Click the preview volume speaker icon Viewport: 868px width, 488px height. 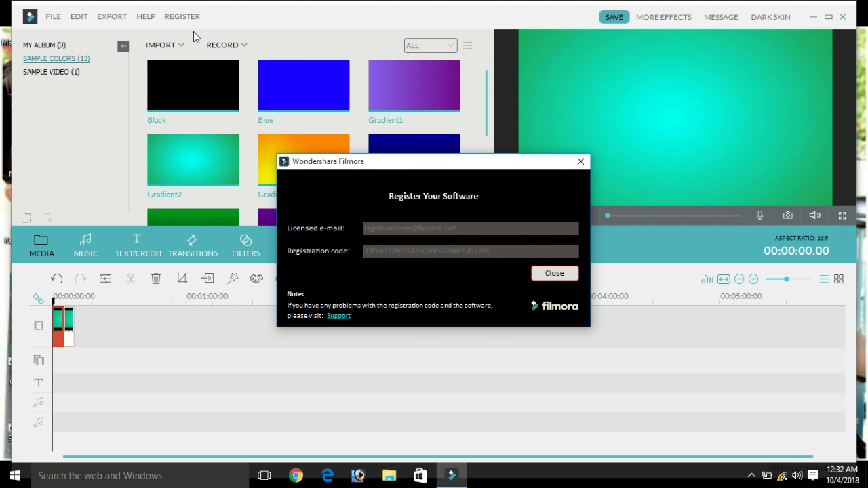click(x=815, y=216)
